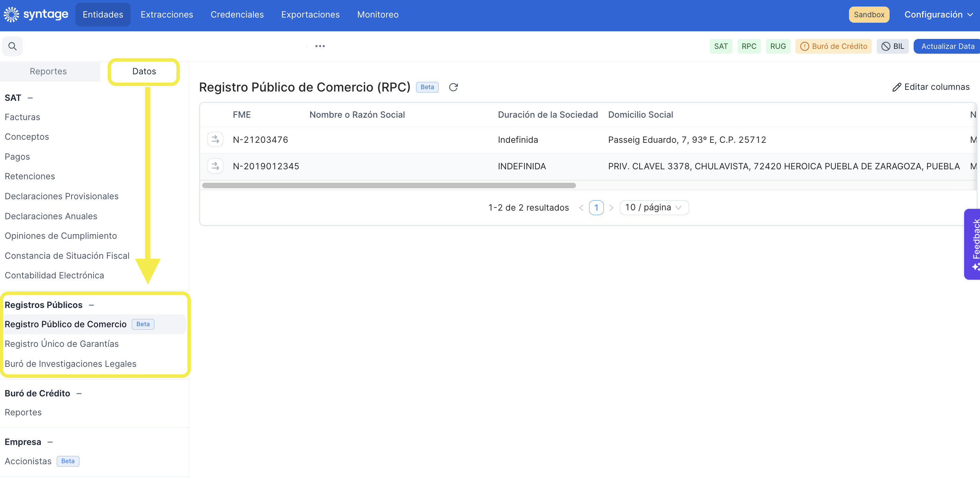The image size is (980, 479).
Task: Switch to the Datos tab
Action: (x=144, y=71)
